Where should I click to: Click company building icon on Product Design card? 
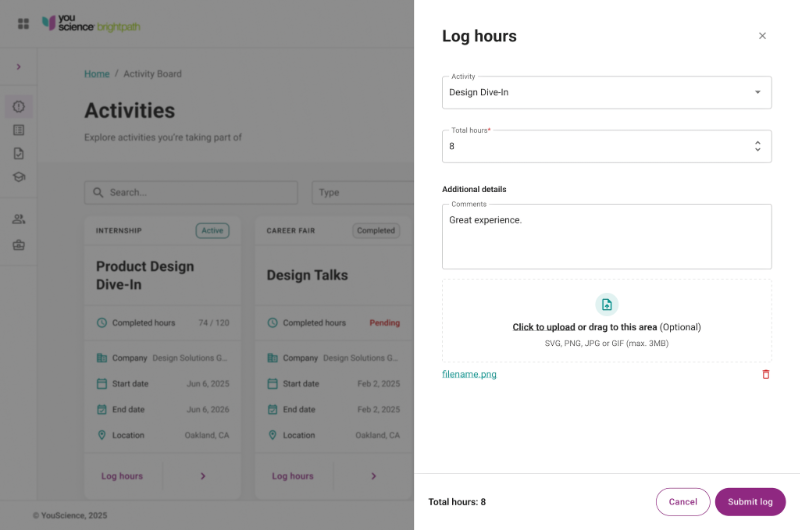pos(102,358)
